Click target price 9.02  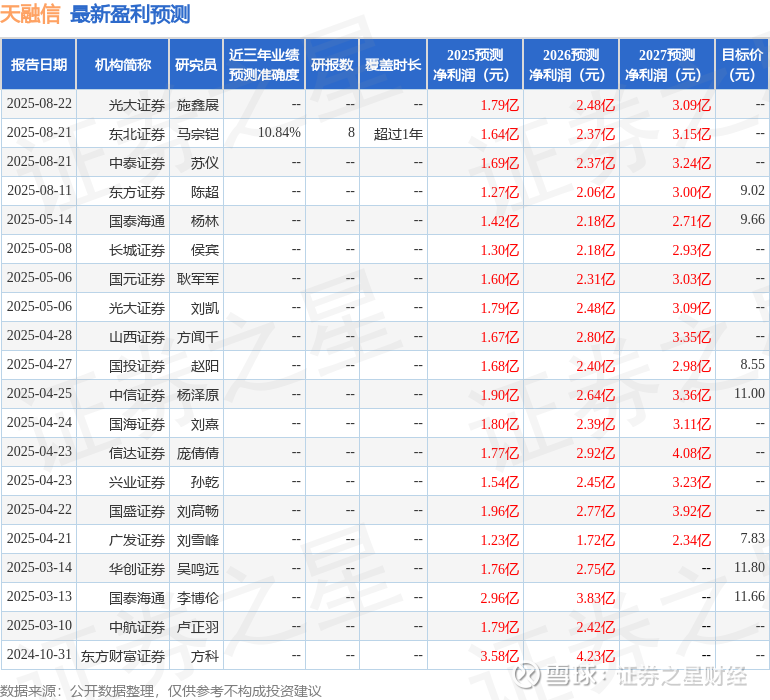[x=752, y=191]
